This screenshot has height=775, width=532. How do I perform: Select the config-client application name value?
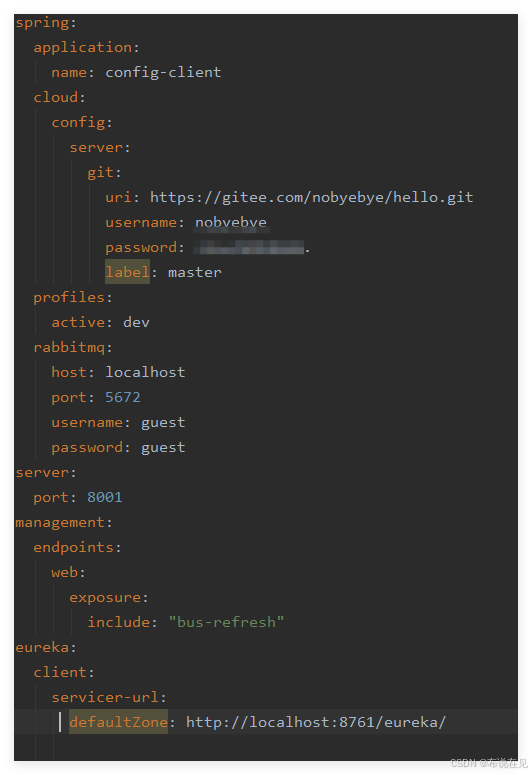tap(163, 72)
